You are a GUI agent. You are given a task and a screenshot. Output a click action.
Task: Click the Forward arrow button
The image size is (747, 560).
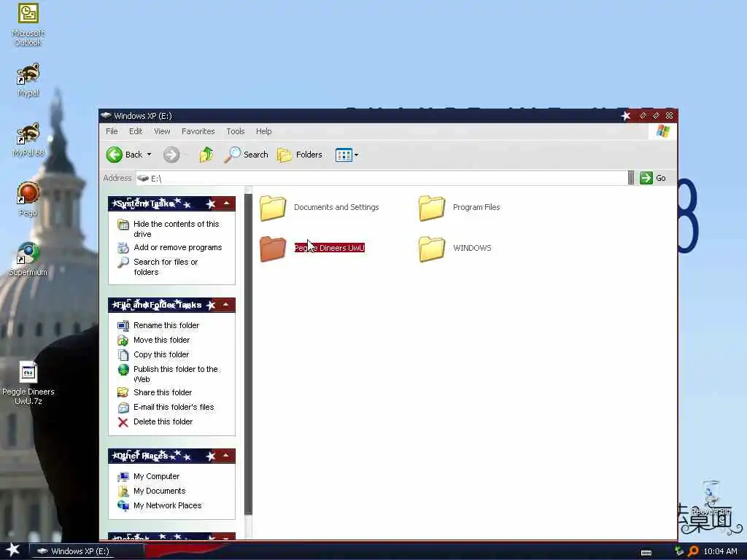[x=171, y=155]
